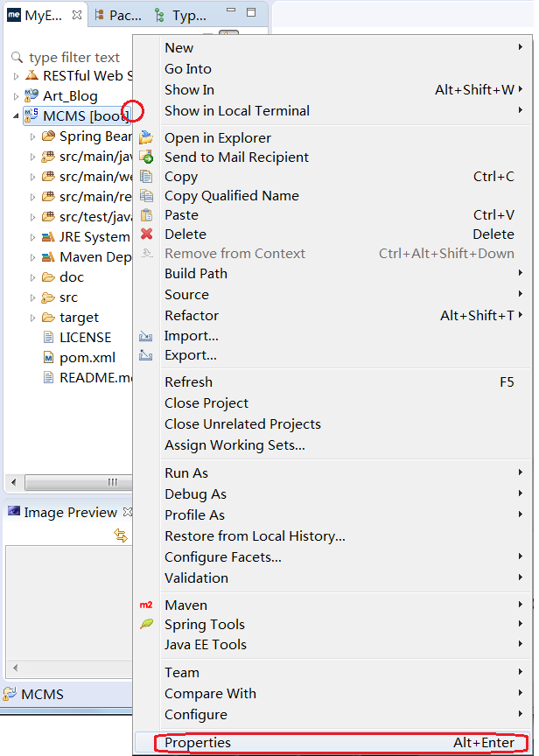Open the Refactor submenu
The height and width of the screenshot is (756, 539).
pyautogui.click(x=332, y=315)
